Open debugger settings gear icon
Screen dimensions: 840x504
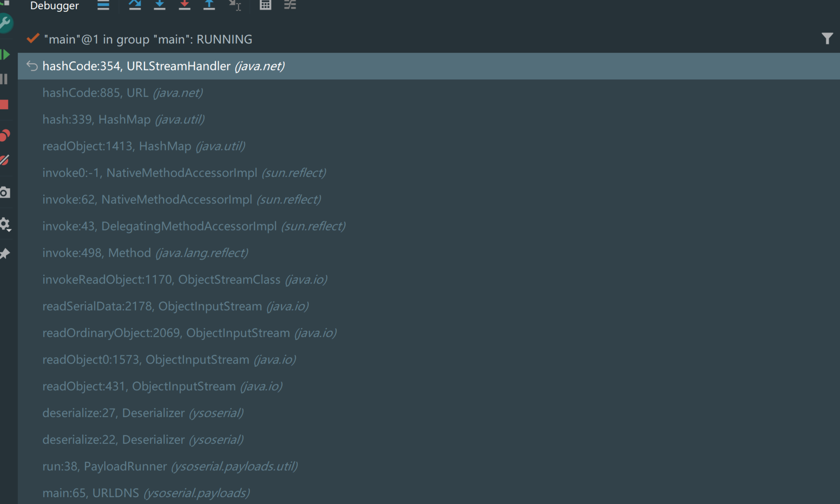[x=6, y=225]
